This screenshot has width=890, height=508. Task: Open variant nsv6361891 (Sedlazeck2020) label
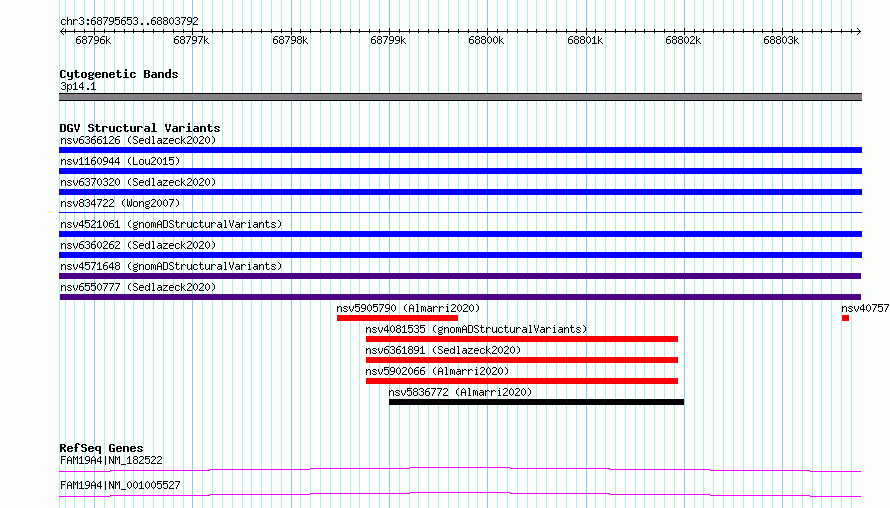pos(443,350)
